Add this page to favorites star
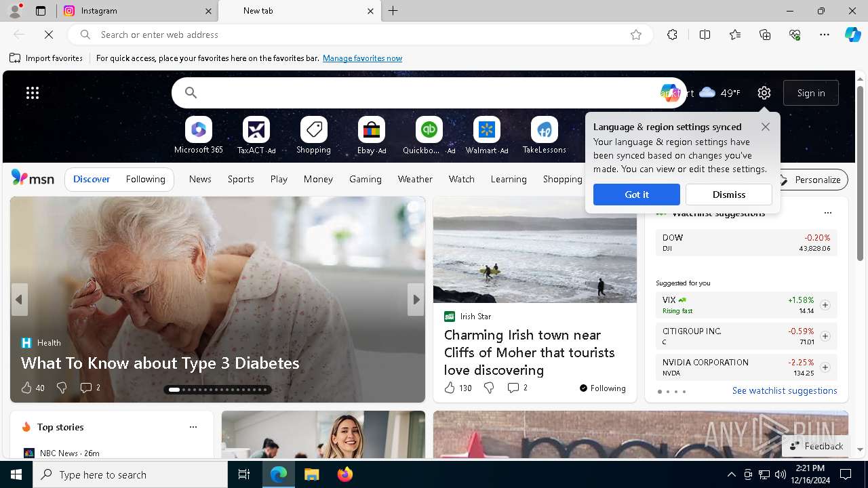The image size is (868, 488). click(x=636, y=35)
